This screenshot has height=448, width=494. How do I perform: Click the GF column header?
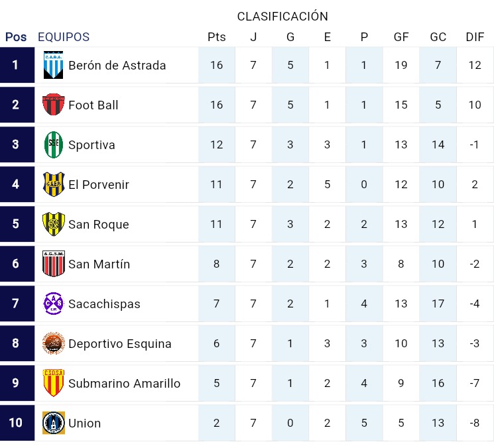coord(401,37)
